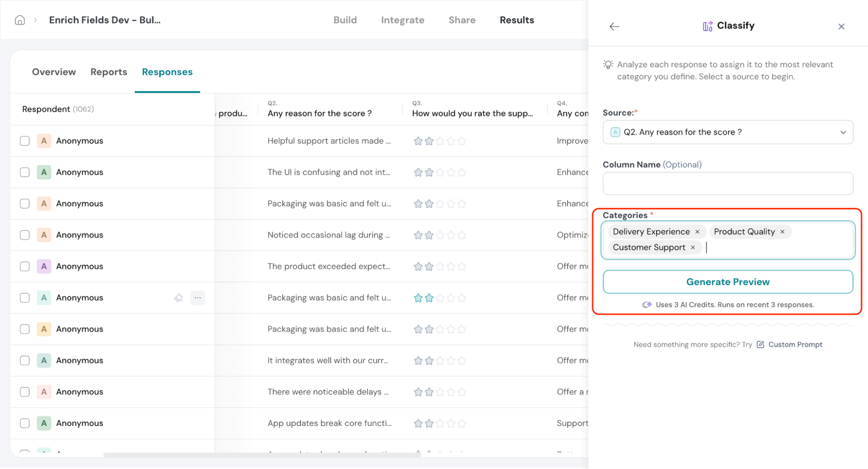Go back using Classify panel arrow
This screenshot has width=868, height=469.
coord(614,27)
